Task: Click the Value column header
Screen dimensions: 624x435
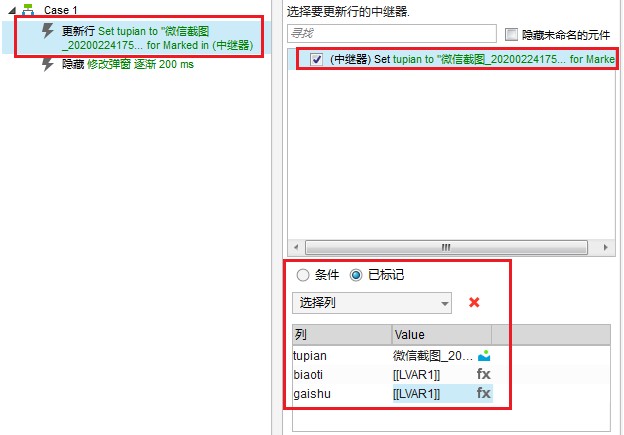Action: pos(442,335)
